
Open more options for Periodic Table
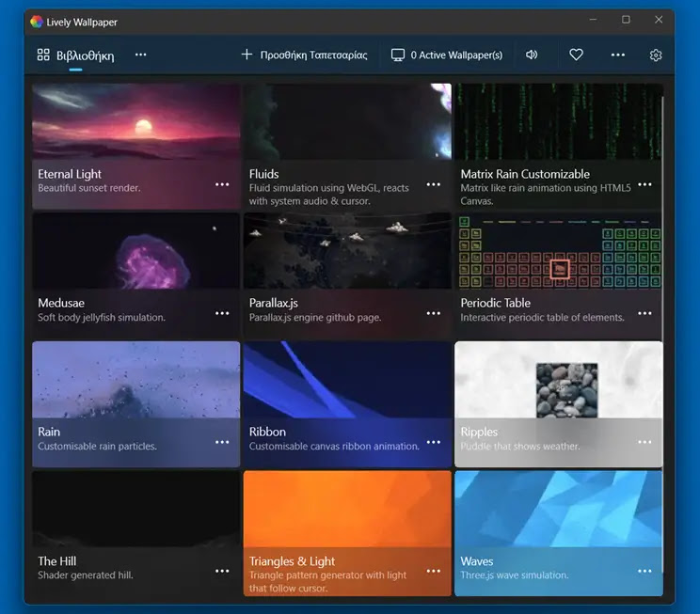click(x=644, y=313)
